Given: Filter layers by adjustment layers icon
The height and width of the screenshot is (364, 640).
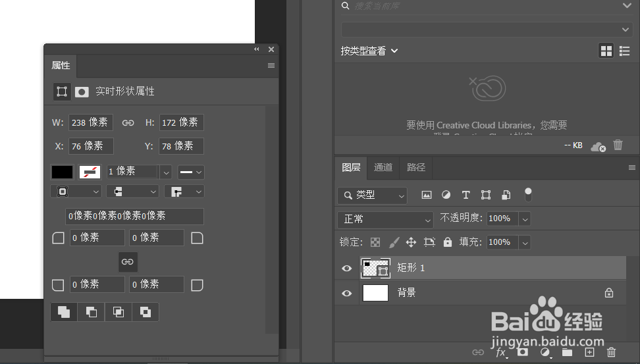Looking at the screenshot, I should (x=446, y=195).
